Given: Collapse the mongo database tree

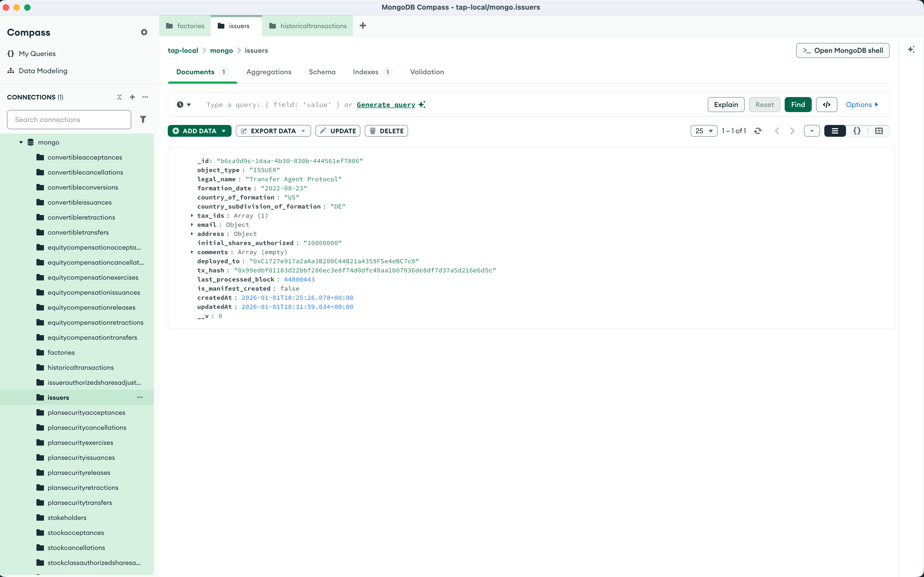Looking at the screenshot, I should tap(21, 142).
